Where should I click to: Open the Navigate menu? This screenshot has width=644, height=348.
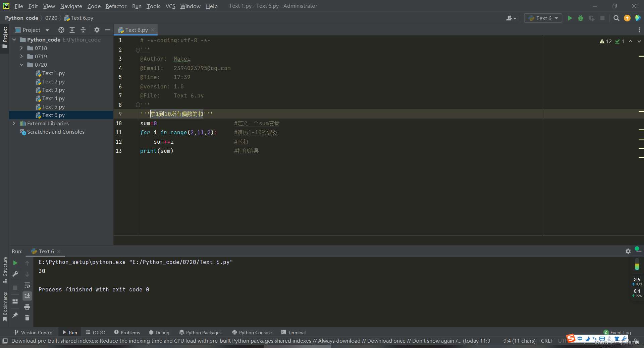pos(71,6)
